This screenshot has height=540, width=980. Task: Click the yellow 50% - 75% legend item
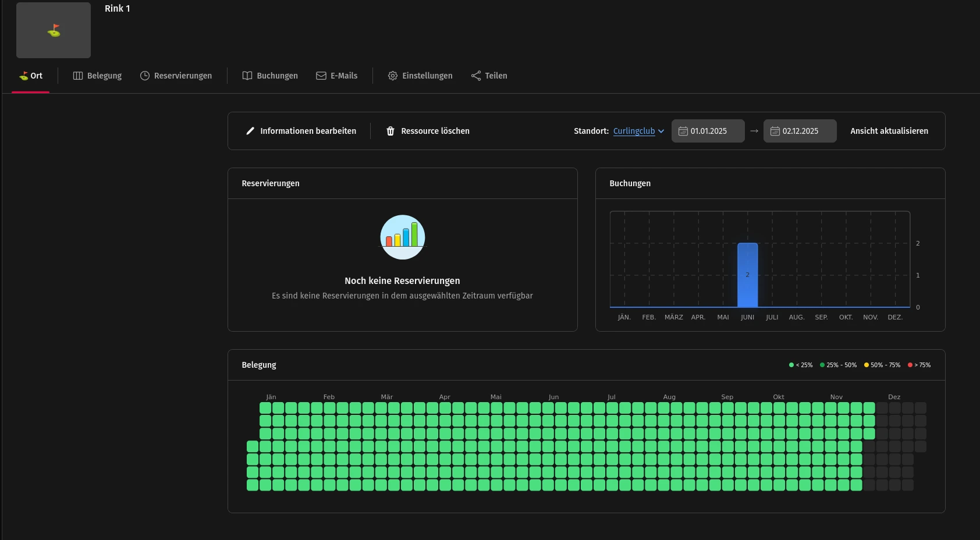click(x=882, y=365)
